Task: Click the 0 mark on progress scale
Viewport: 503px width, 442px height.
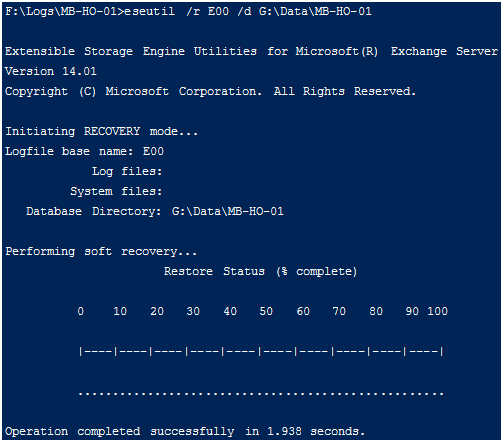Action: click(81, 311)
